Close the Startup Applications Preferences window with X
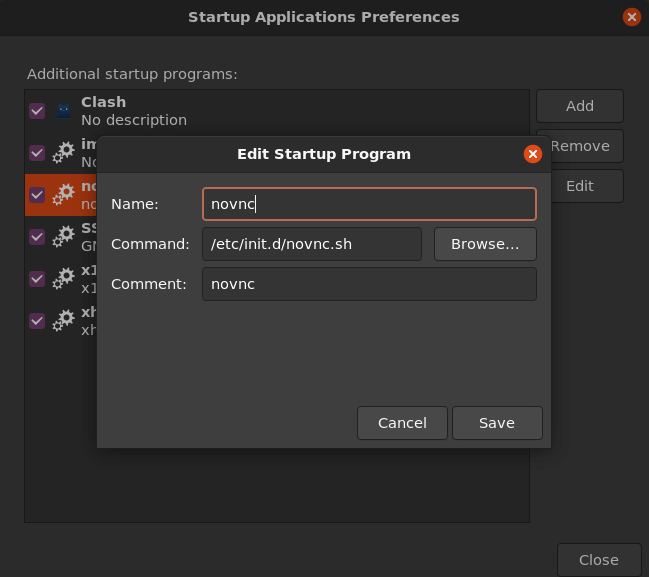 [632, 17]
